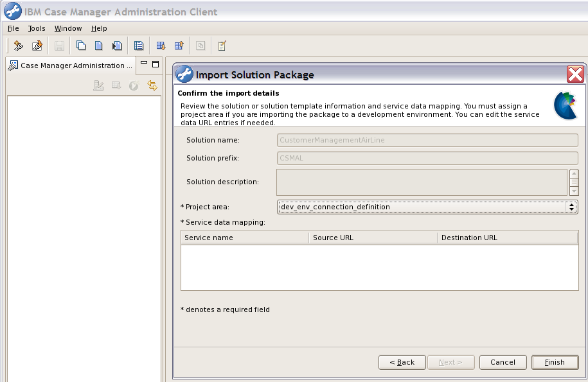588x382 pixels.
Task: Click Finish to import the solution
Action: pos(555,362)
